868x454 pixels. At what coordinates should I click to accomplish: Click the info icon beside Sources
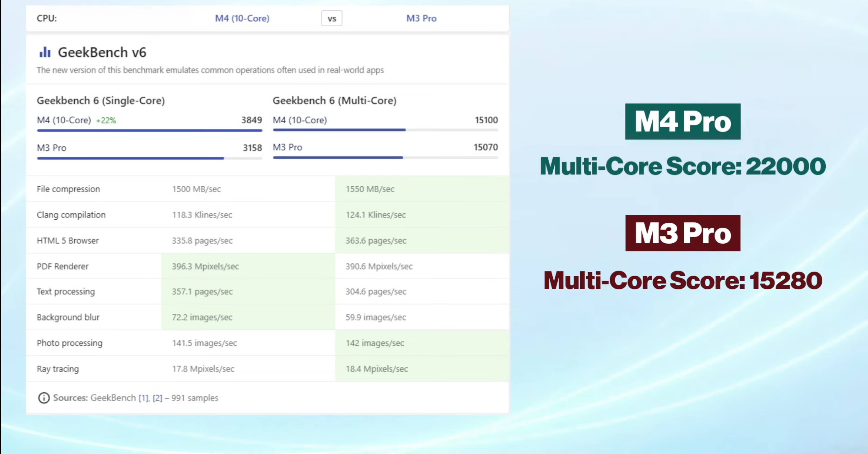[43, 398]
